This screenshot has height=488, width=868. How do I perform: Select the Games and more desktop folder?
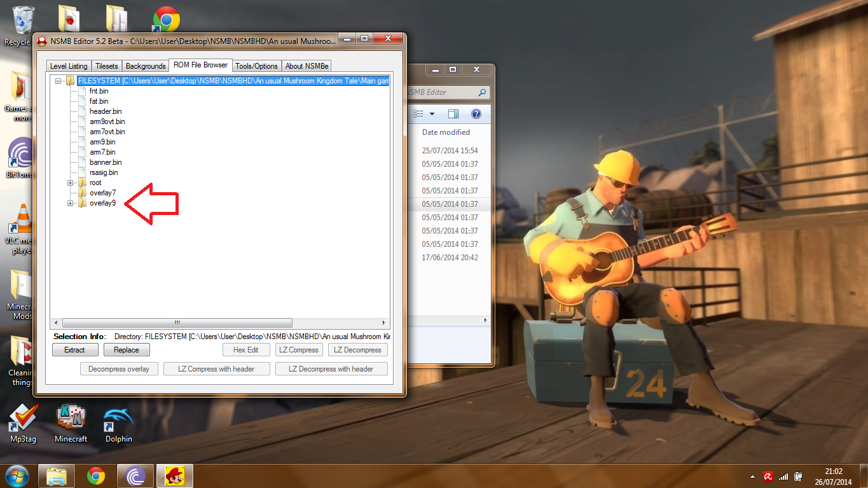tap(19, 95)
